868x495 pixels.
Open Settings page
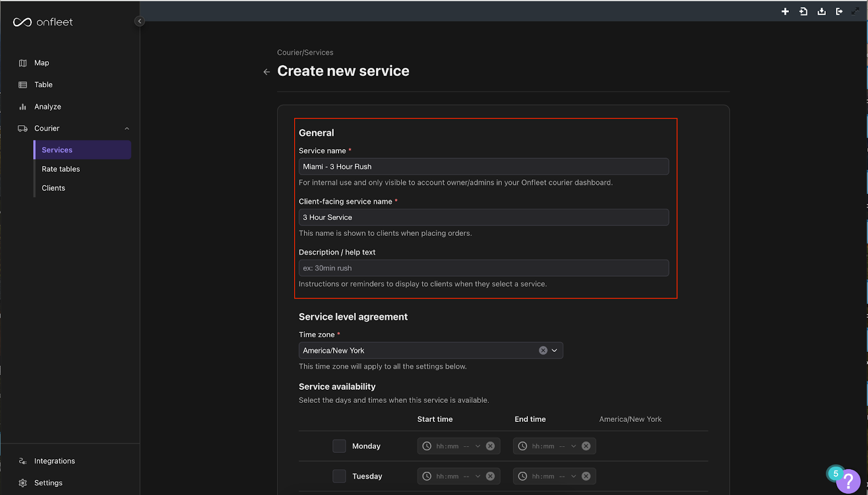click(48, 483)
